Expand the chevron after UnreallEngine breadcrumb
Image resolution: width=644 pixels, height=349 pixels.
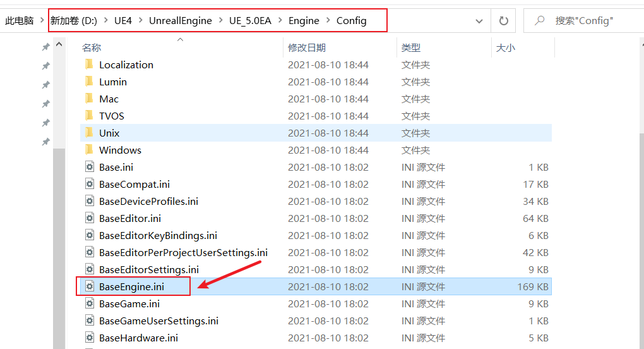point(220,20)
